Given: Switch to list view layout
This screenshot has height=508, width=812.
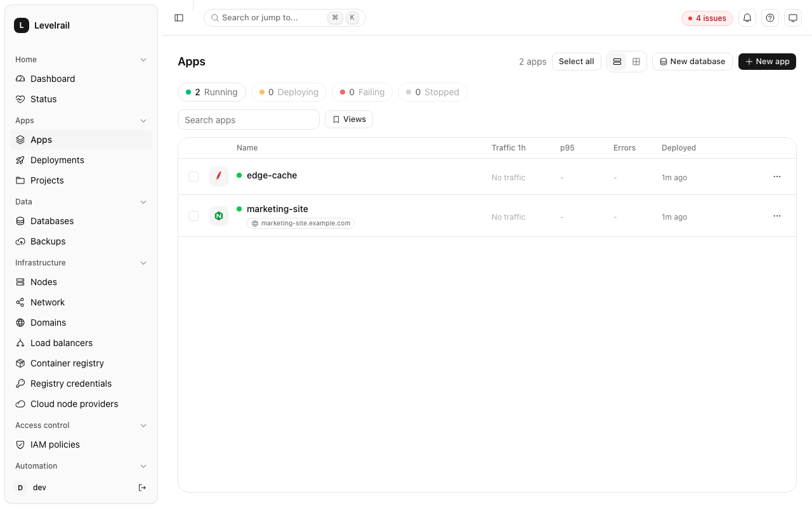Looking at the screenshot, I should (x=617, y=62).
